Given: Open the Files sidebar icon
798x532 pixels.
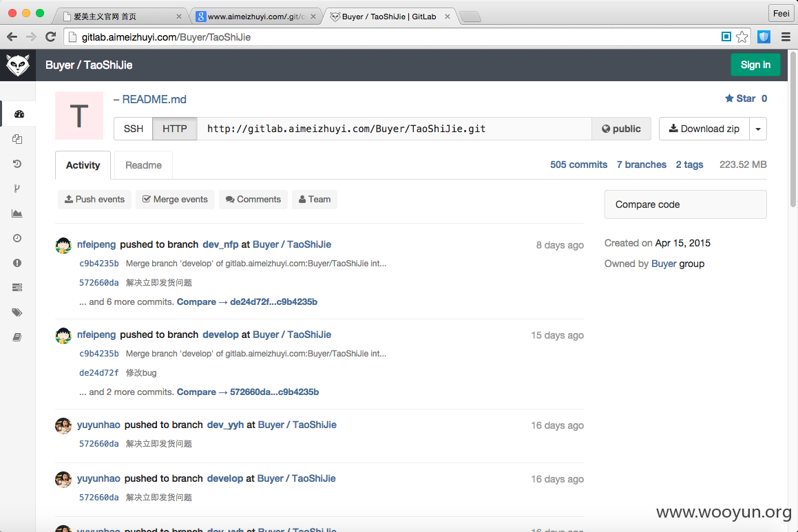Looking at the screenshot, I should tap(17, 139).
